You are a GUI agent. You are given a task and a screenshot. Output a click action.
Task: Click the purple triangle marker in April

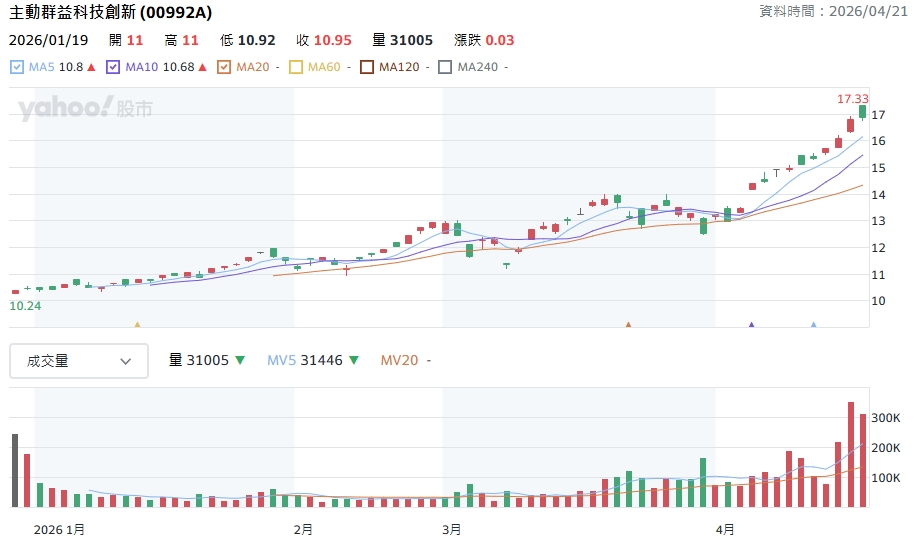click(x=751, y=324)
